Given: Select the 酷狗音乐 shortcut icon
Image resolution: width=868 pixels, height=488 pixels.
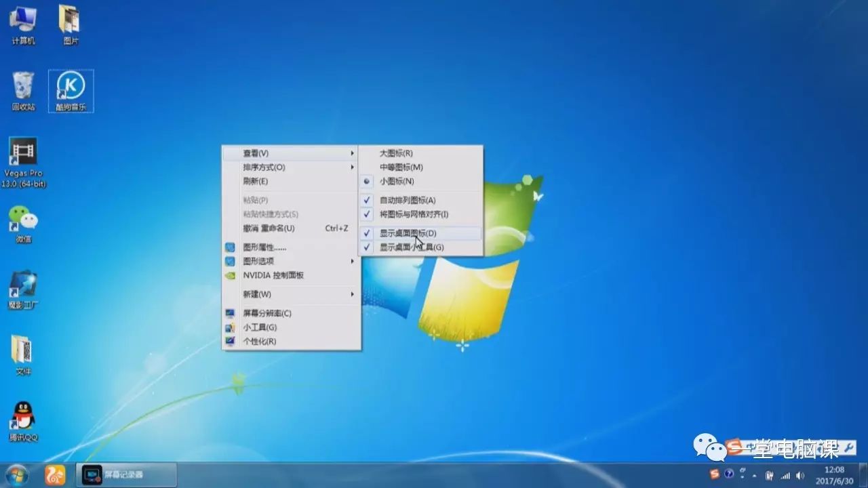Looking at the screenshot, I should [x=71, y=91].
